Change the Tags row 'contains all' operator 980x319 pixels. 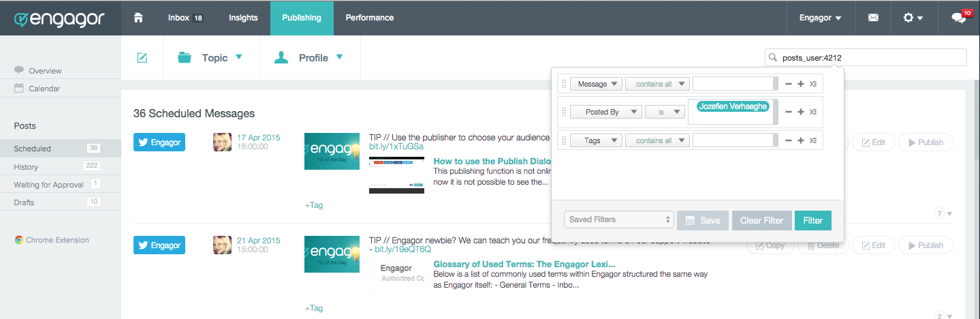(657, 140)
